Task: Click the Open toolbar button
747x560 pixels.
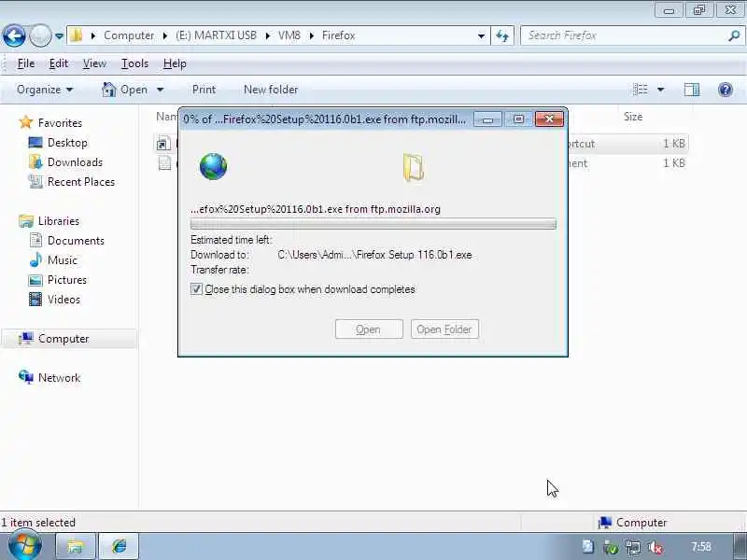Action: click(125, 90)
